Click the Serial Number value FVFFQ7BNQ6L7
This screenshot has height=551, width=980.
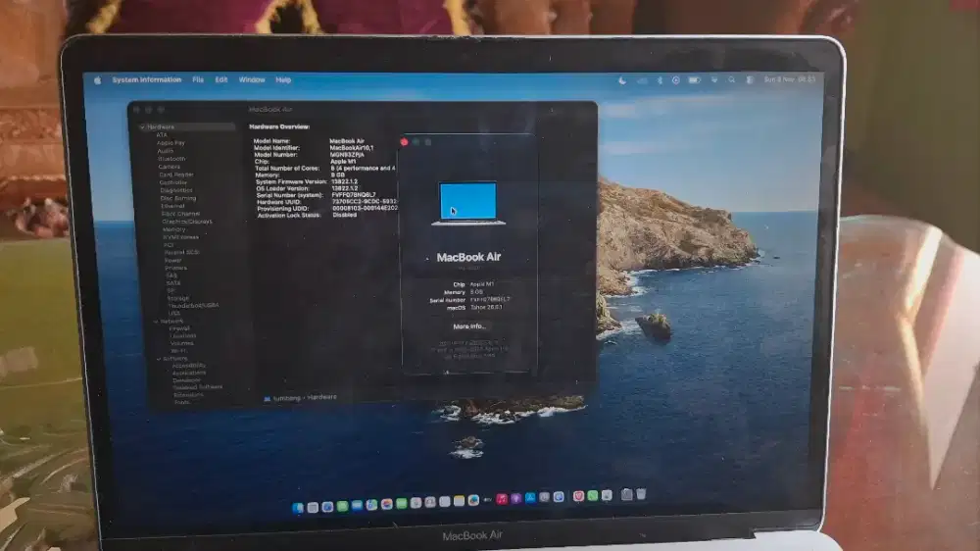click(x=354, y=195)
